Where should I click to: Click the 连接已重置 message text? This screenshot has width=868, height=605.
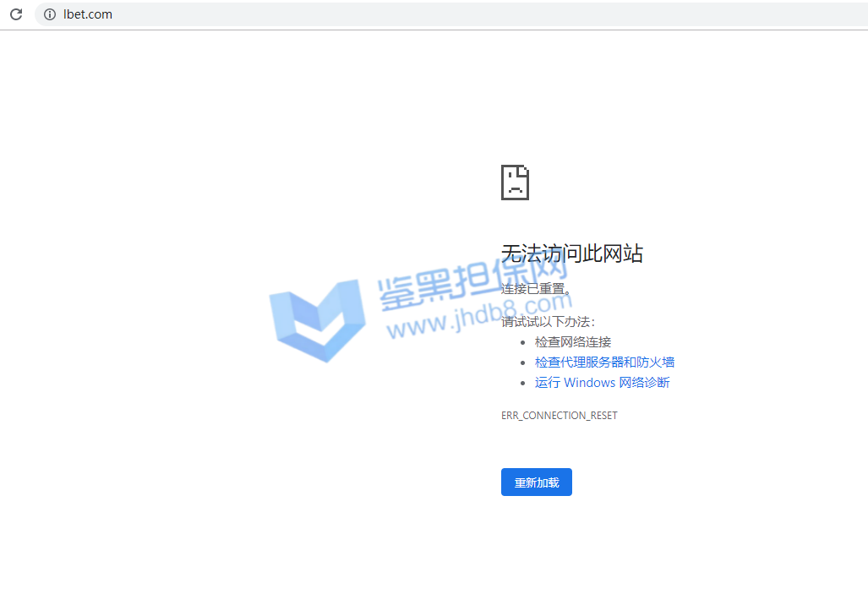(536, 289)
